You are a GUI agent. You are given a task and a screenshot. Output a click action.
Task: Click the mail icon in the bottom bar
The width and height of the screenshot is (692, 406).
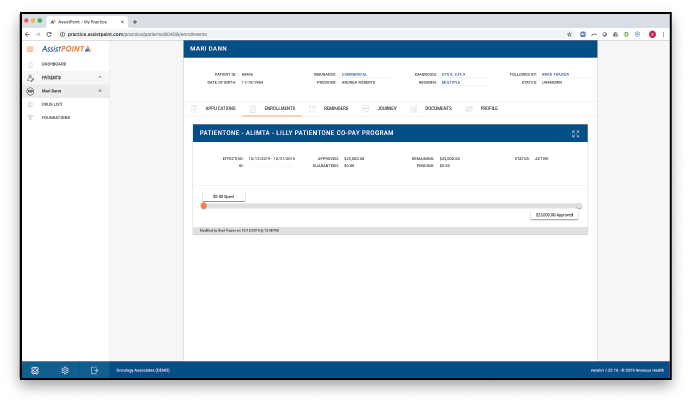35,370
